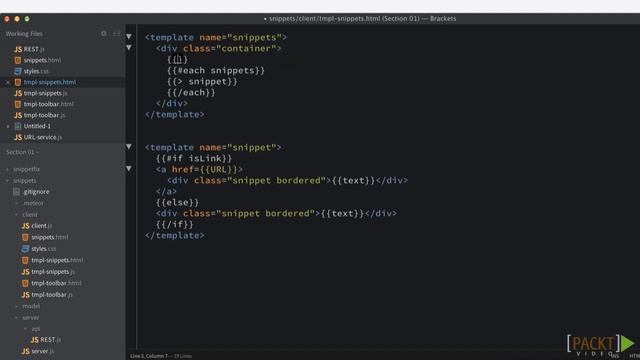Fold the div container code block
This screenshot has width=640, height=360.
(x=129, y=47)
